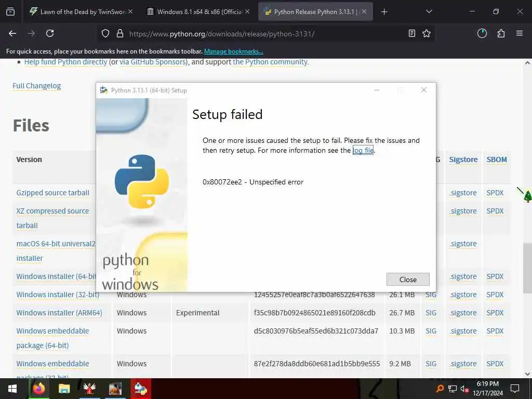Click the muted volume tray icon
Image resolution: width=532 pixels, height=399 pixels.
click(464, 389)
